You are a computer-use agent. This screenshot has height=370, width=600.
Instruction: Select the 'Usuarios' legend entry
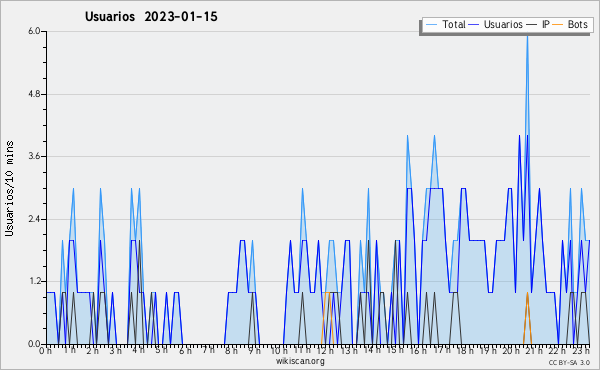(x=503, y=24)
